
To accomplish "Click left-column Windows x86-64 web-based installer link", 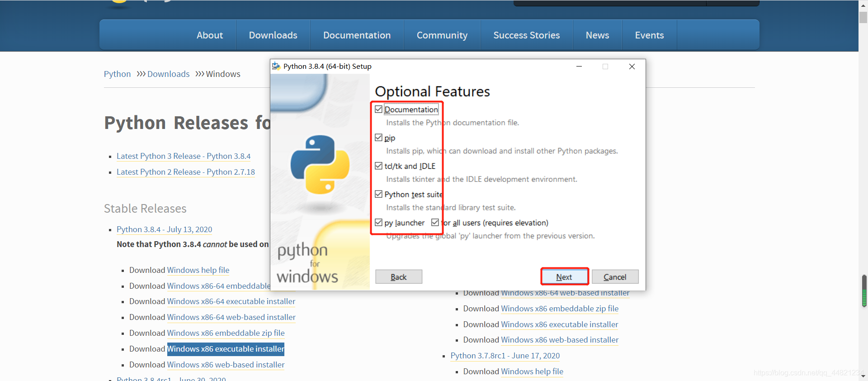I will pyautogui.click(x=231, y=317).
